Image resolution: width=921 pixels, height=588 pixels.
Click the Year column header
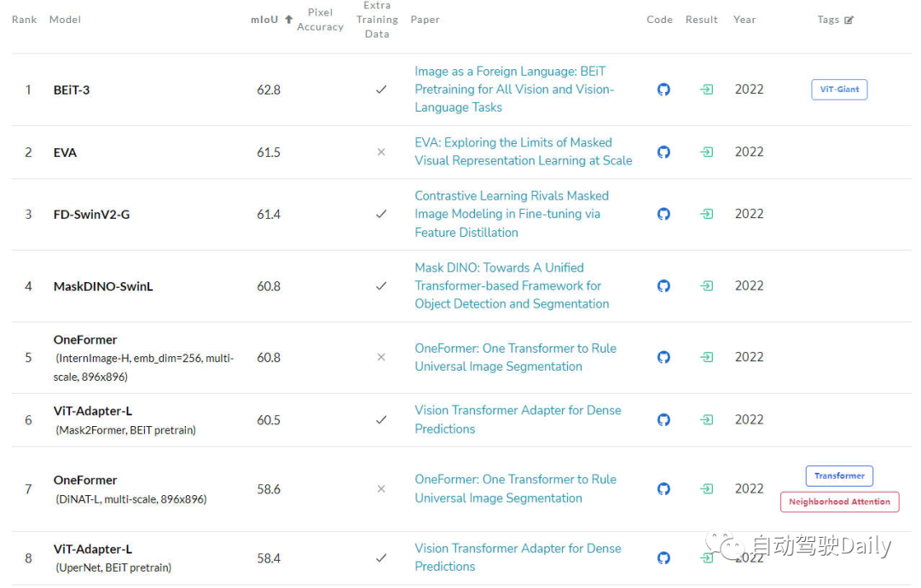744,20
